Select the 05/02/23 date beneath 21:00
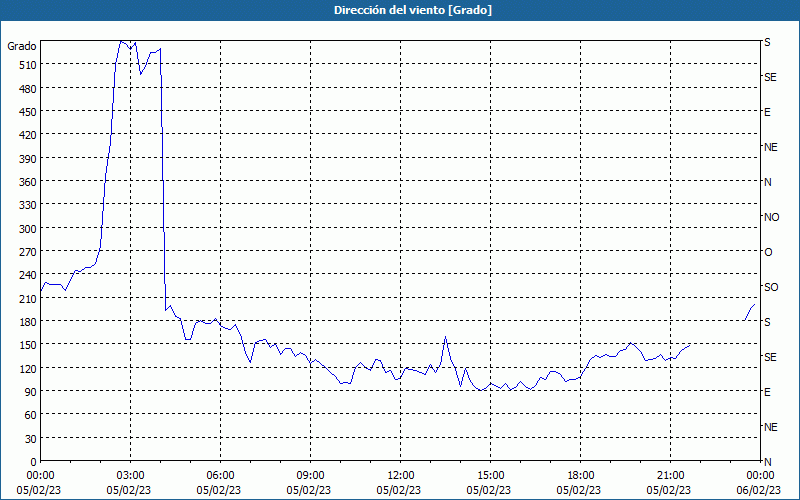Screen dimensions: 800x500 (669, 490)
